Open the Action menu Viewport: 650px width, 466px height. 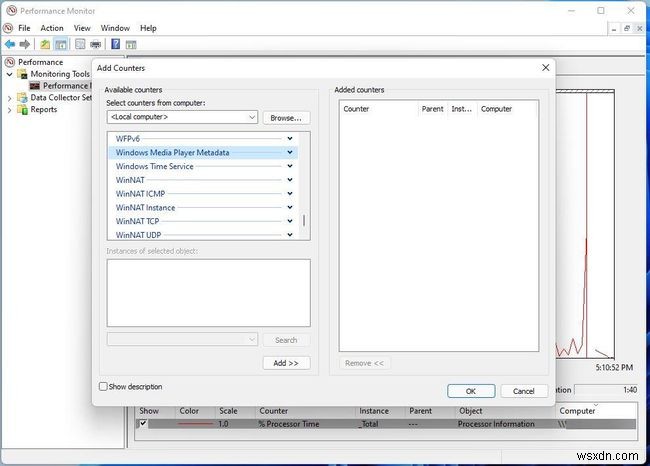click(52, 28)
